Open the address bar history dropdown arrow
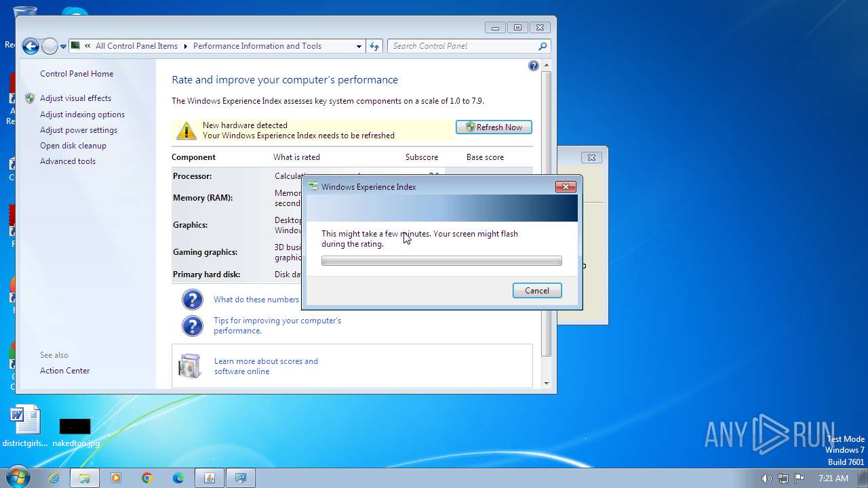The height and width of the screenshot is (488, 868). (x=359, y=46)
